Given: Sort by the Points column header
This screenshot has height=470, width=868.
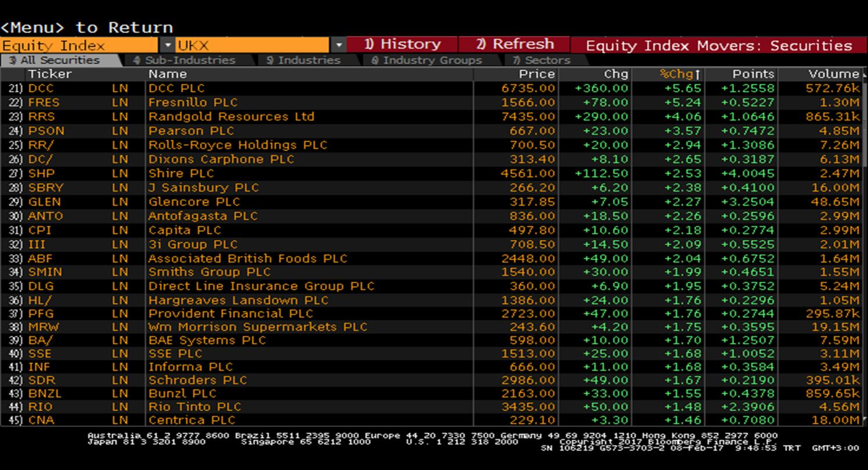Looking at the screenshot, I should click(x=753, y=74).
